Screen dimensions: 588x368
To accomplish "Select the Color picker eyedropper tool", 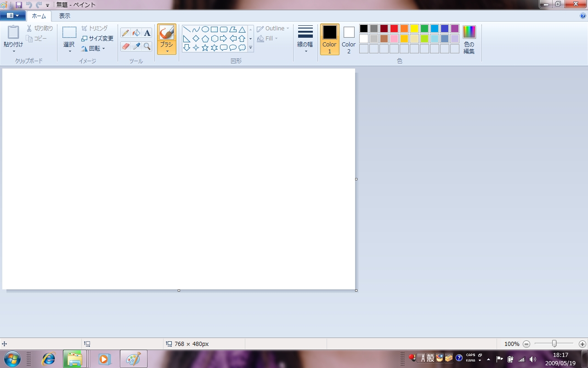I will point(136,46).
